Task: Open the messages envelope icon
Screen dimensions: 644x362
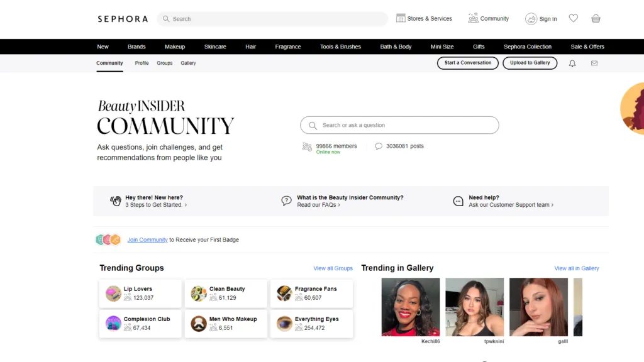Action: [x=594, y=63]
